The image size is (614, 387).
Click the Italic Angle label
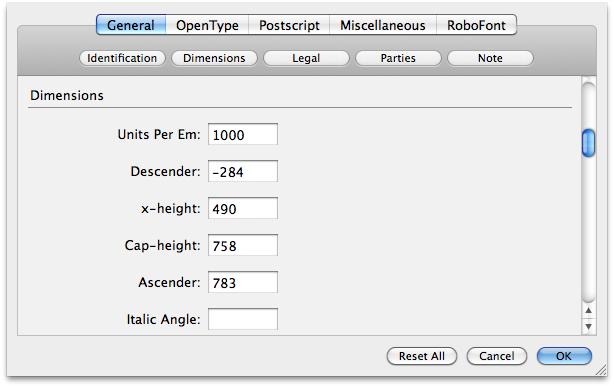[x=163, y=320]
